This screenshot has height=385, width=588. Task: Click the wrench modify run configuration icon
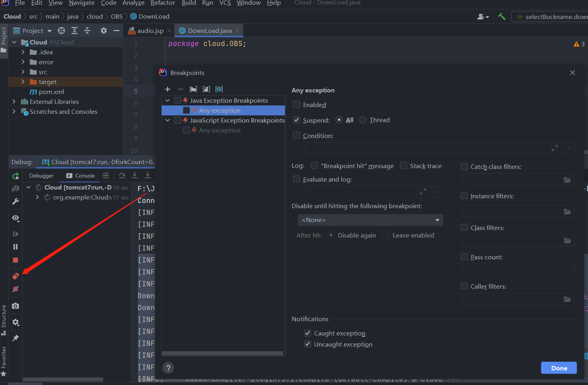pos(15,201)
